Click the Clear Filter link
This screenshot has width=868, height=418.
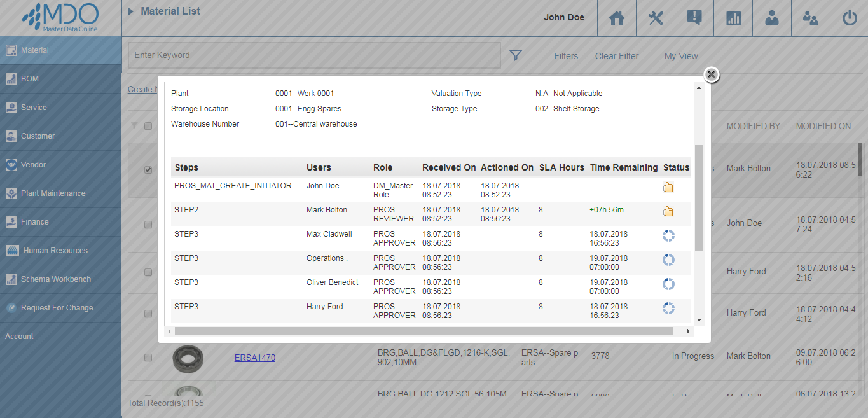point(616,56)
